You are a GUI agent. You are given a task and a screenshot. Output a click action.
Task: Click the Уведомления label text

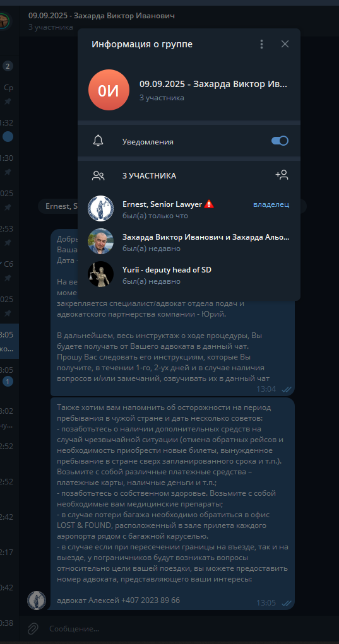[148, 142]
